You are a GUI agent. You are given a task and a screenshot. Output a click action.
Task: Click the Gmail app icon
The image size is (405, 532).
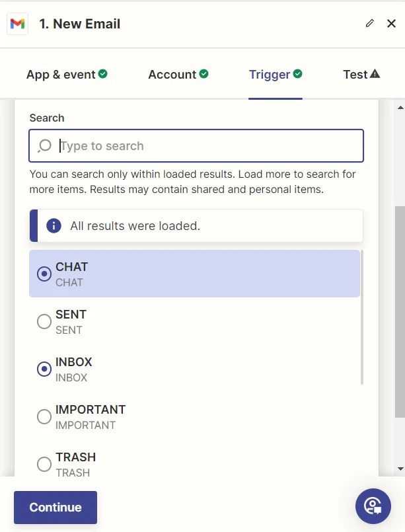17,24
